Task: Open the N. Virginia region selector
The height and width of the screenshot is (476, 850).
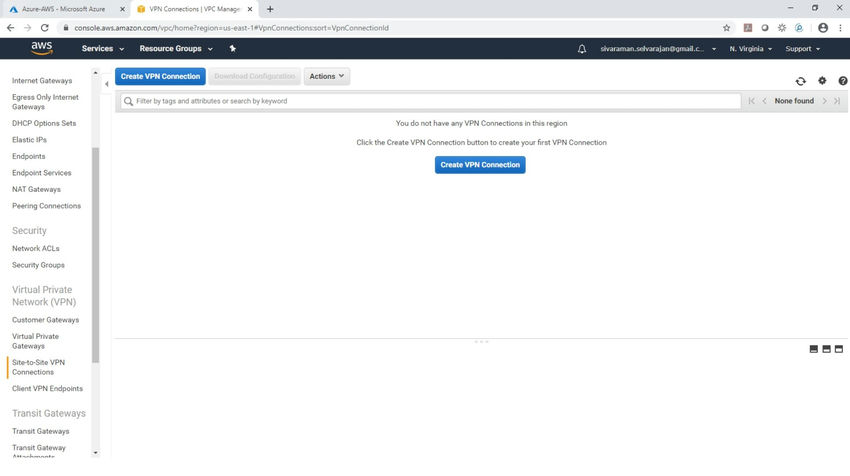Action: tap(750, 49)
